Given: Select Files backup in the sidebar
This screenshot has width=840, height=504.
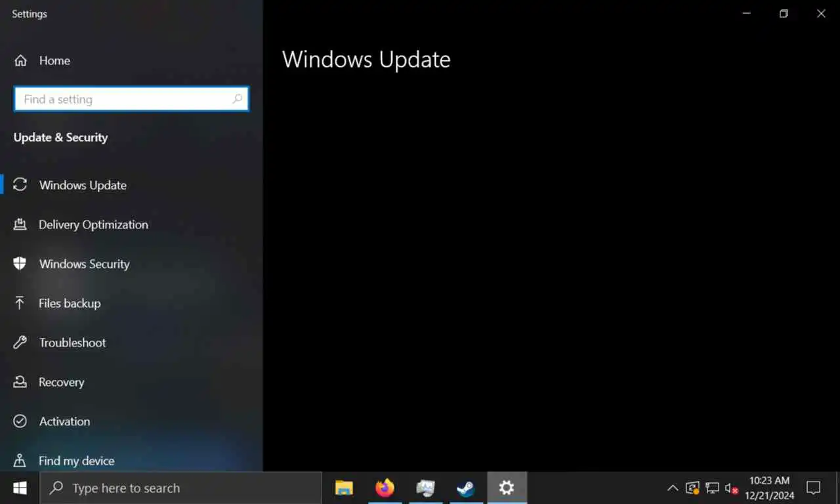Looking at the screenshot, I should pos(131,303).
